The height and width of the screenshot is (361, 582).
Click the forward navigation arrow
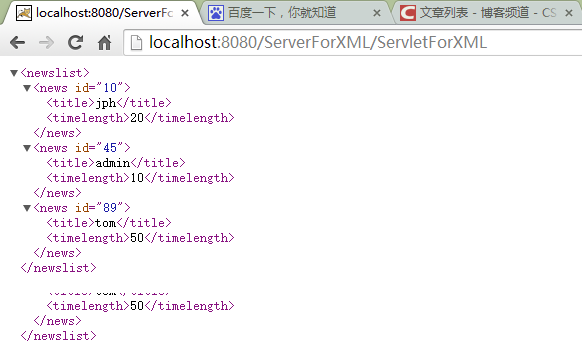tap(46, 43)
